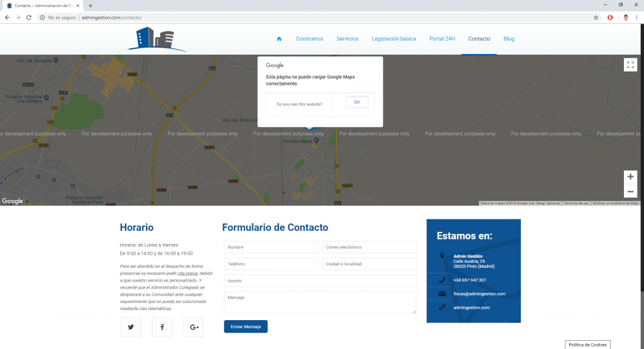644x349 pixels.
Task: Open Términos de uso map link
Action: click(576, 203)
